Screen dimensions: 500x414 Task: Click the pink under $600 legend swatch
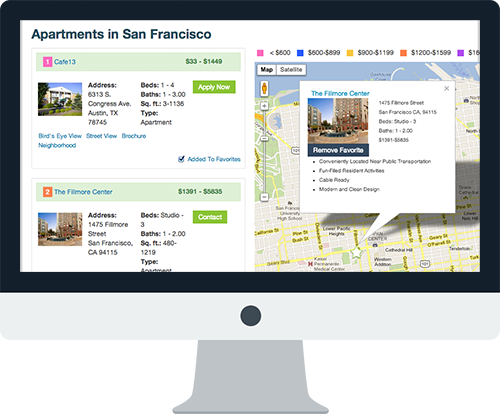coord(260,53)
